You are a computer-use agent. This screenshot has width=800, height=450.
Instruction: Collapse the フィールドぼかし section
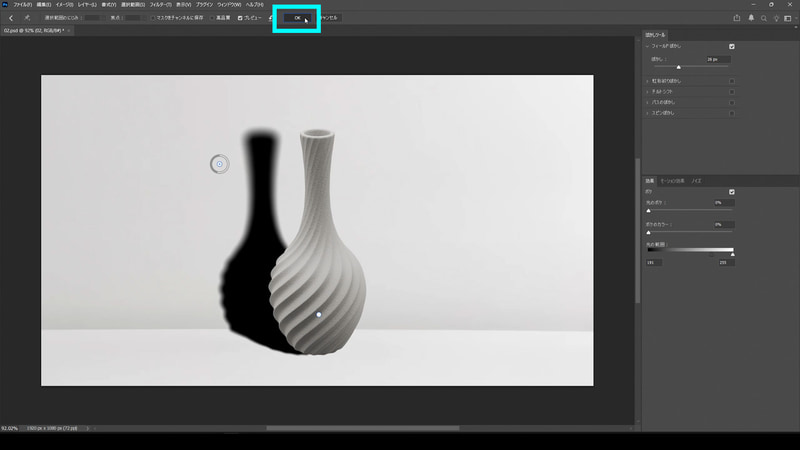click(647, 46)
